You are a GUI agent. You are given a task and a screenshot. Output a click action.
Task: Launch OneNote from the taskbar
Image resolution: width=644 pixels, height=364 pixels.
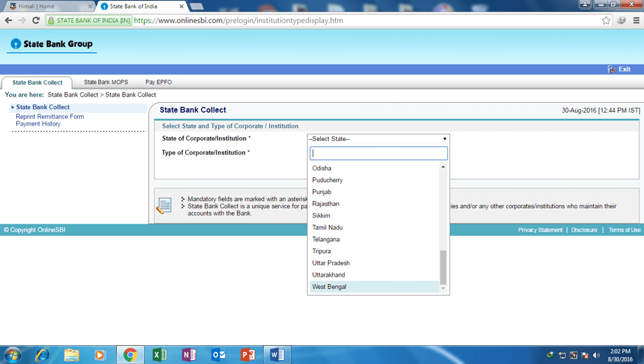click(189, 355)
